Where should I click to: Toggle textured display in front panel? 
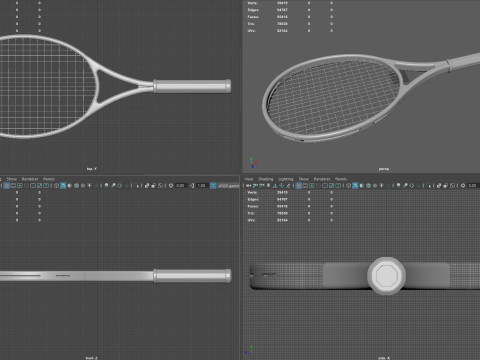point(83,185)
